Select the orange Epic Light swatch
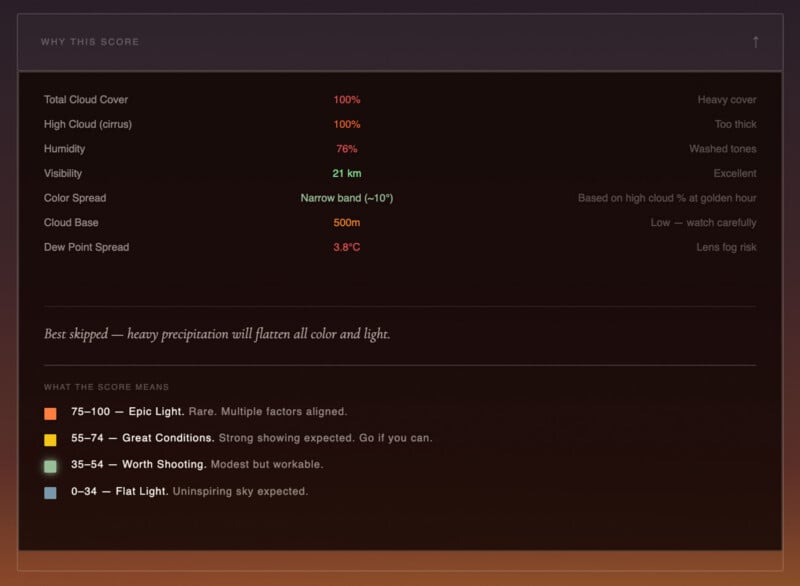 click(50, 413)
